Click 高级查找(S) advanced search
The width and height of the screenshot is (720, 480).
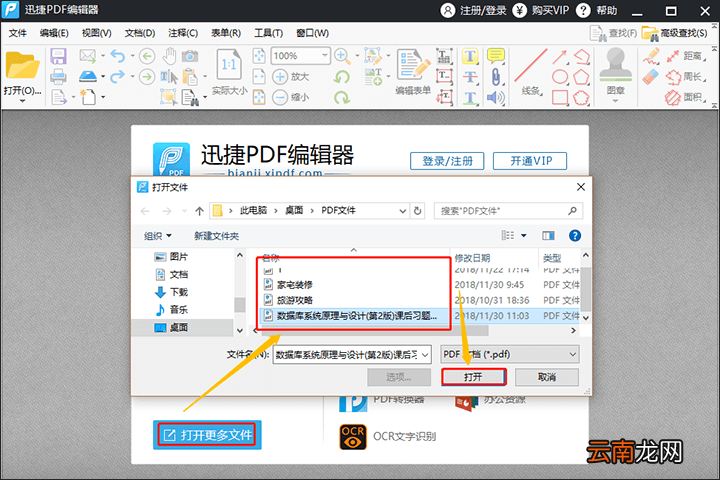click(x=675, y=33)
